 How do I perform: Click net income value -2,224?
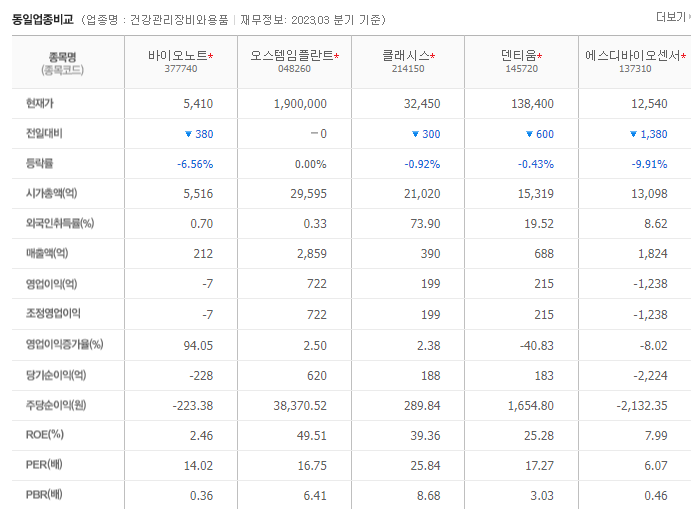tap(650, 375)
